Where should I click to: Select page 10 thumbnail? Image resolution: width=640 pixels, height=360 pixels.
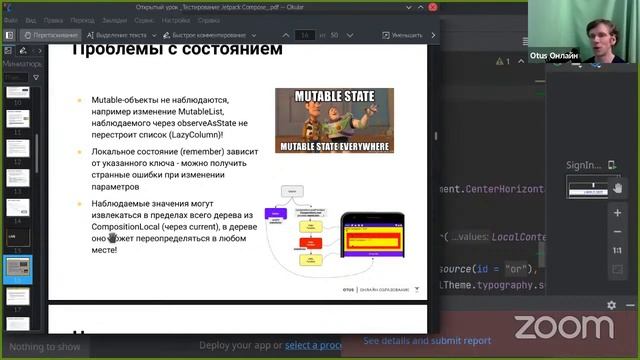click(x=18, y=93)
